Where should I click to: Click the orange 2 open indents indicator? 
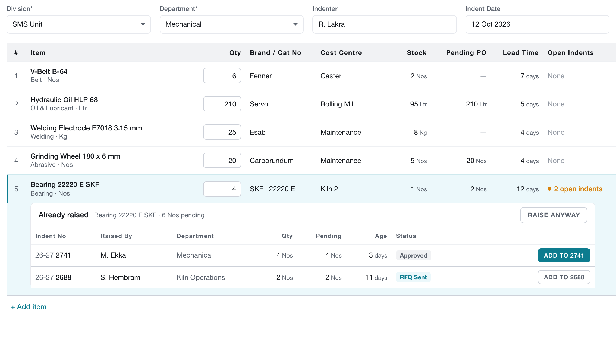[575, 189]
